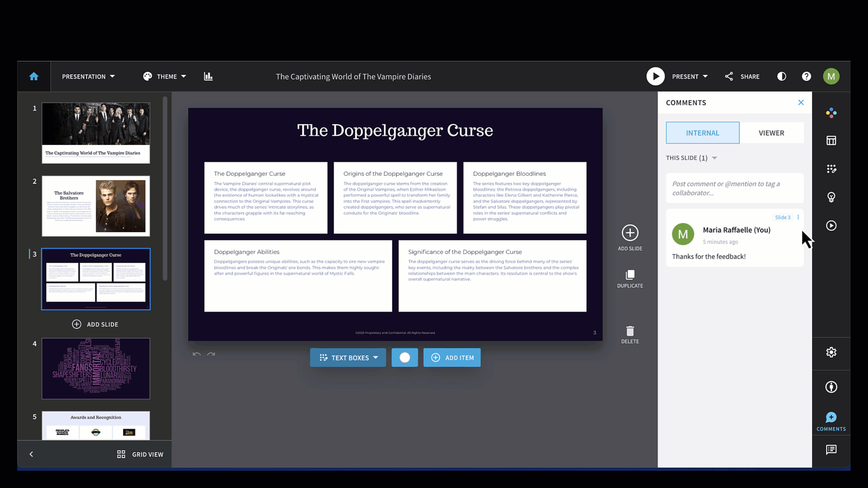Open the help question mark icon
Viewport: 868px width, 488px height.
coord(807,77)
